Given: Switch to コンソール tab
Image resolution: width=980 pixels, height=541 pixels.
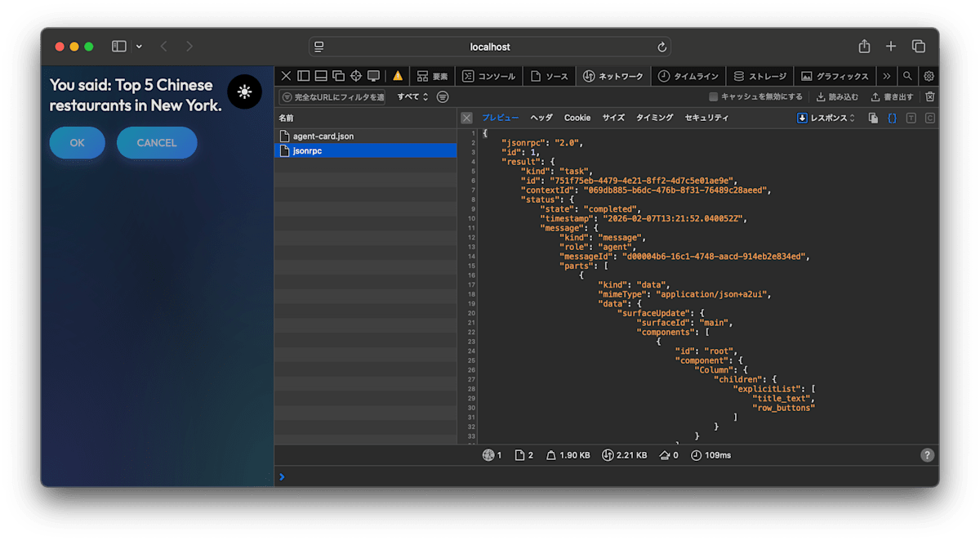Looking at the screenshot, I should coord(488,76).
